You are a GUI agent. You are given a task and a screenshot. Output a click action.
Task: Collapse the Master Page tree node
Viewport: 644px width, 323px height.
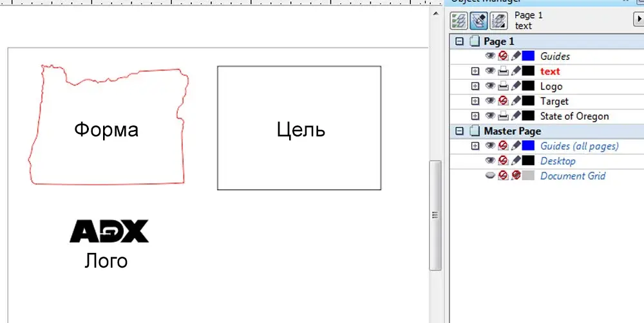460,131
